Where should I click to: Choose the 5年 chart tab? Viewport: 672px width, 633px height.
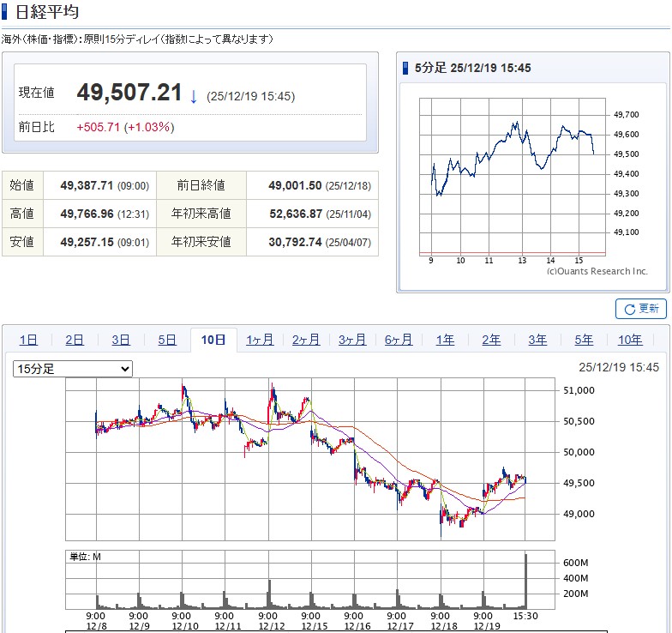(x=584, y=341)
